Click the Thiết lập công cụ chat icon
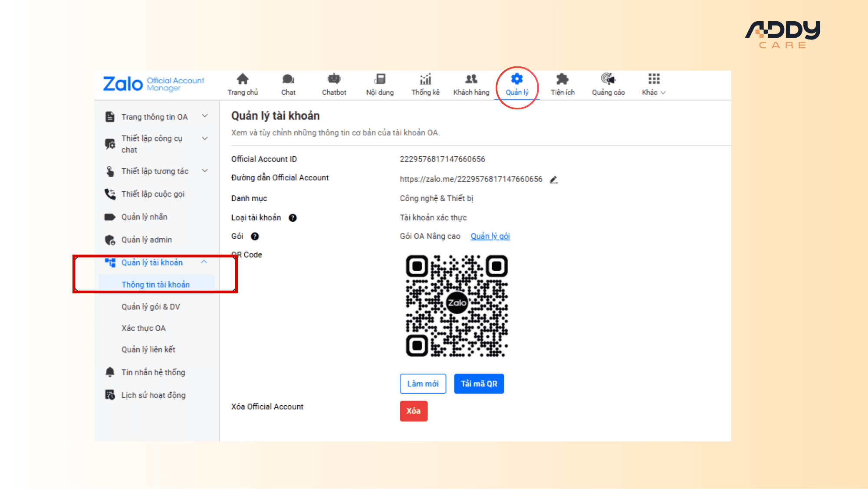This screenshot has width=868, height=489. coord(110,144)
